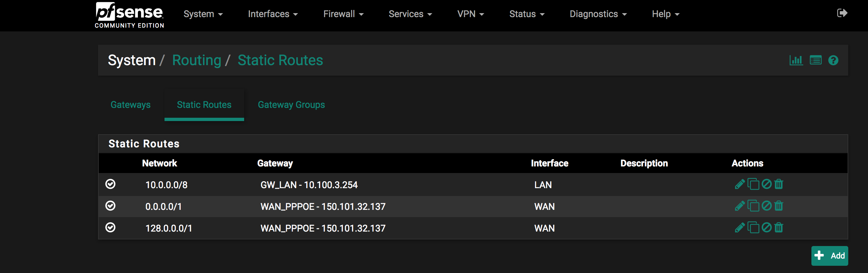Click the gateway GW_LAN - 10.100.3.254

309,185
